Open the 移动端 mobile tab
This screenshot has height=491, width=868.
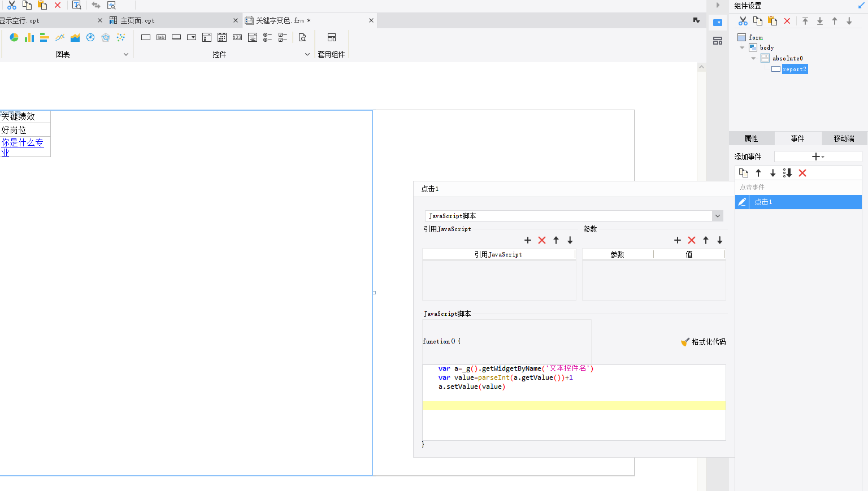point(844,138)
